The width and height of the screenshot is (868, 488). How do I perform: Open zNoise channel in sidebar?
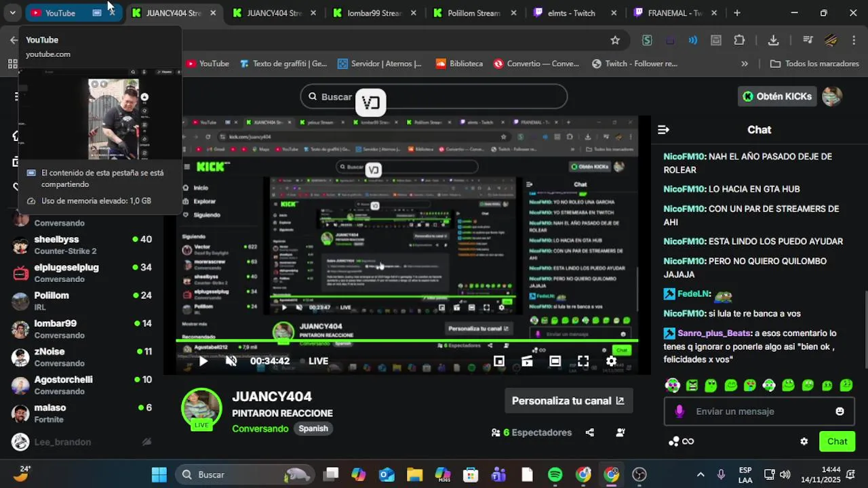point(81,357)
